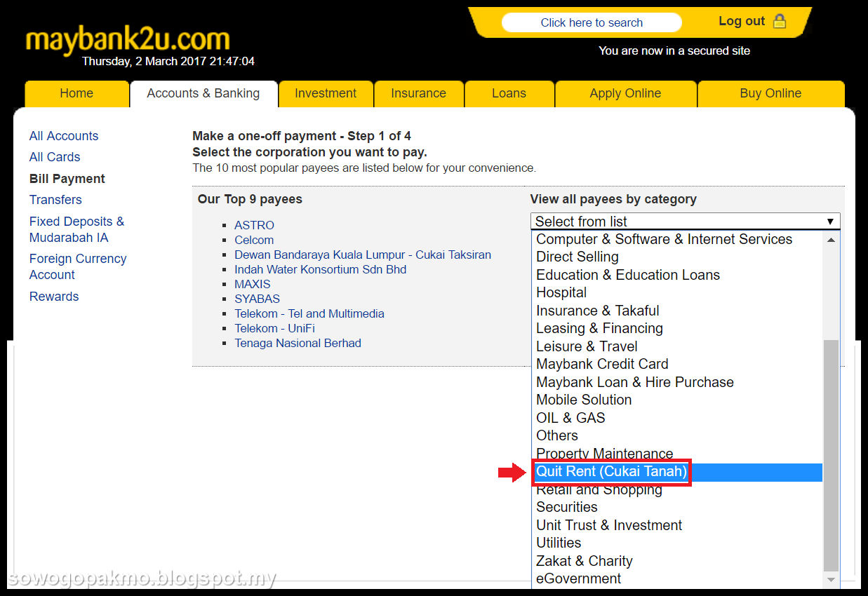Select Securities category
The height and width of the screenshot is (596, 868).
pos(676,507)
